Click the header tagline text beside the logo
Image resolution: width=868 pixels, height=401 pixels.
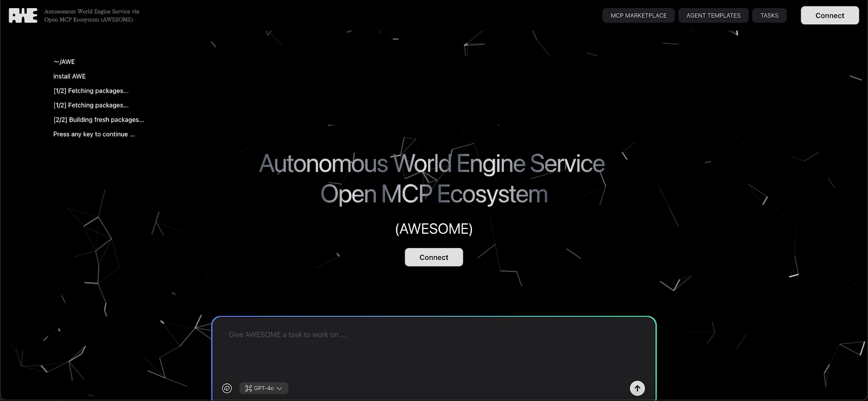[x=92, y=16]
